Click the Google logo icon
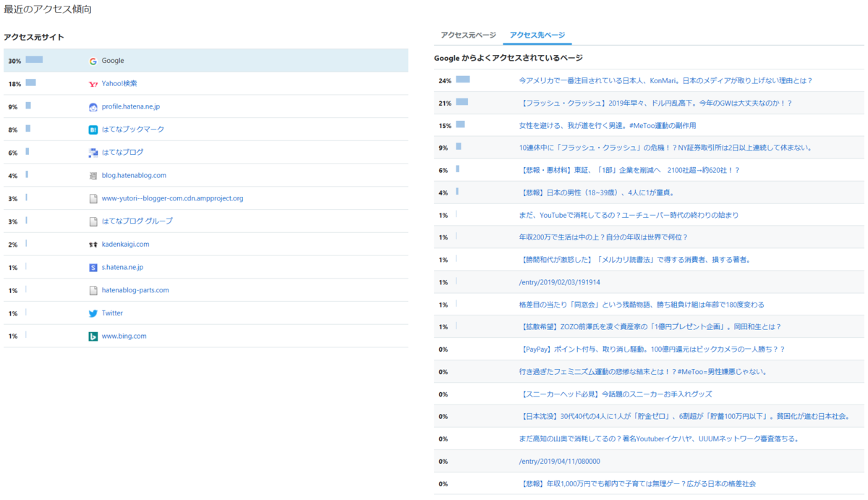This screenshot has width=868, height=500. [93, 61]
